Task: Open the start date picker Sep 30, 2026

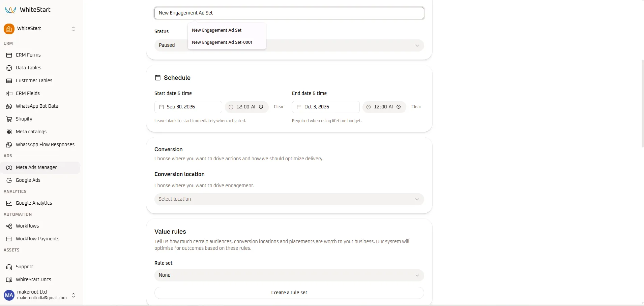Action: (188, 107)
